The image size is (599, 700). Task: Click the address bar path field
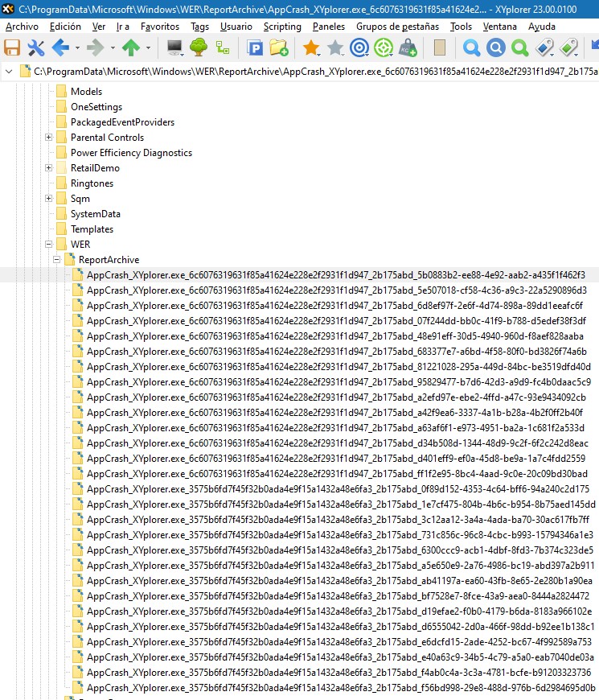(x=315, y=72)
